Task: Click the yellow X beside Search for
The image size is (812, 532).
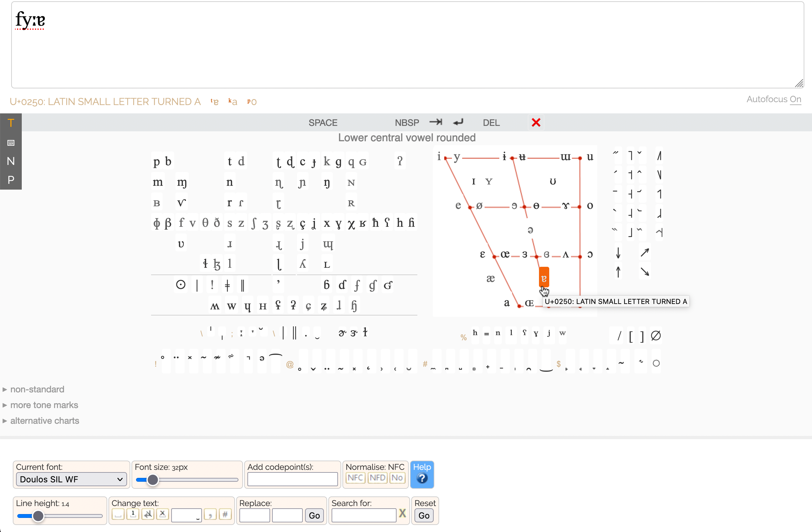Action: click(x=402, y=513)
